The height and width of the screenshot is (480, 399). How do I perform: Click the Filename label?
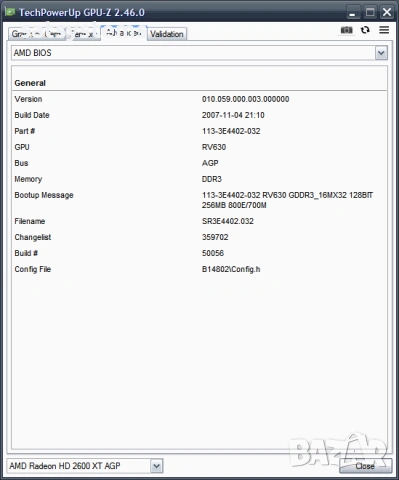click(30, 221)
